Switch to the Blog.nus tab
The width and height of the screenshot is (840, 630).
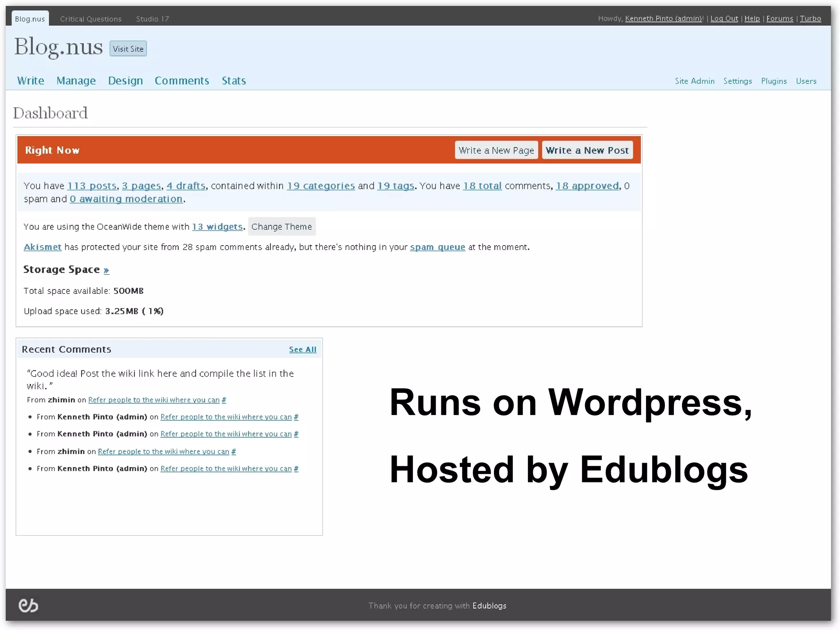[30, 19]
